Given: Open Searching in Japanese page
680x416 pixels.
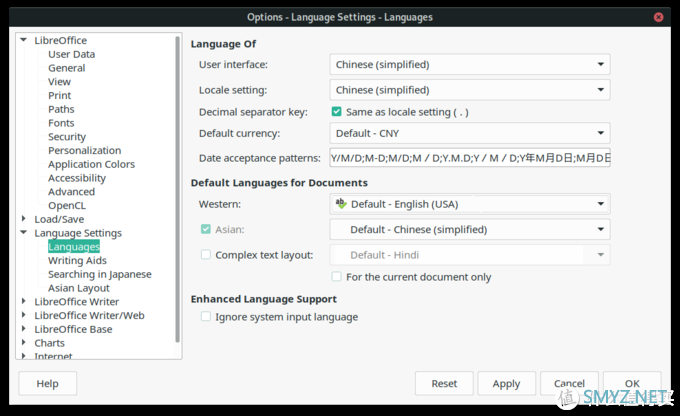Looking at the screenshot, I should pyautogui.click(x=100, y=274).
